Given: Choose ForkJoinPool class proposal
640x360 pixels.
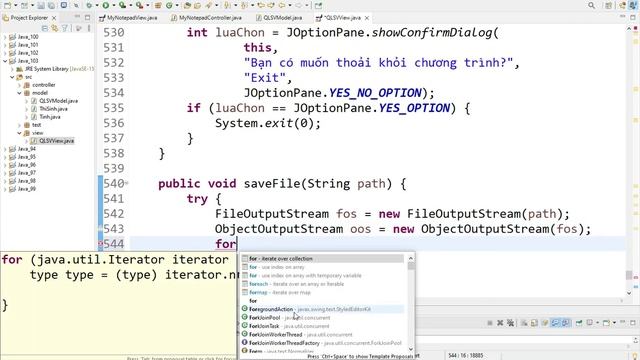Looking at the screenshot, I should (322, 318).
